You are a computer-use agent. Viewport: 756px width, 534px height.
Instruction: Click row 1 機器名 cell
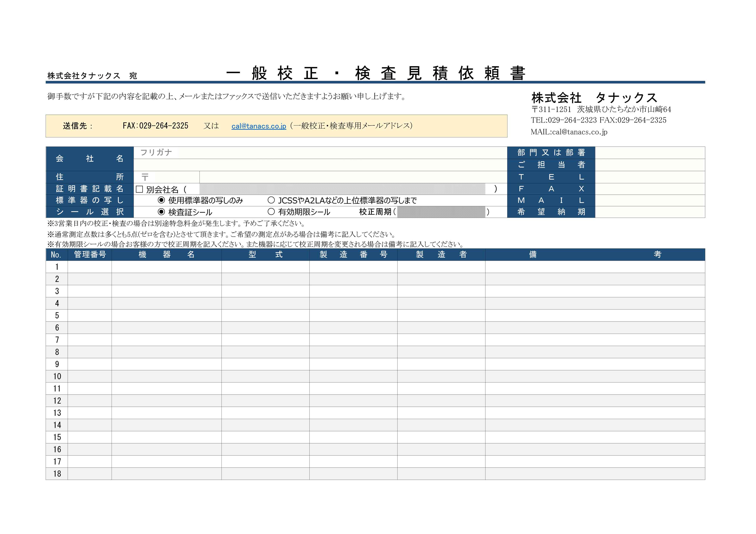click(167, 267)
